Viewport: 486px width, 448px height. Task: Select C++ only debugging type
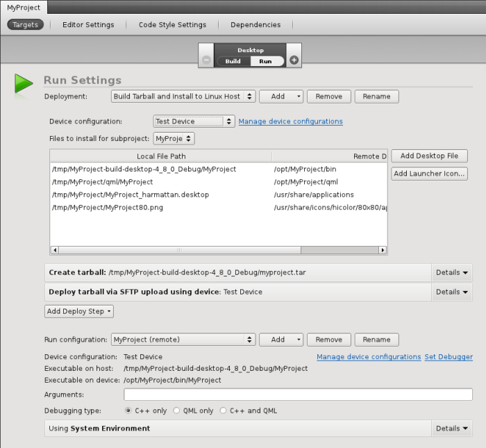coord(128,410)
